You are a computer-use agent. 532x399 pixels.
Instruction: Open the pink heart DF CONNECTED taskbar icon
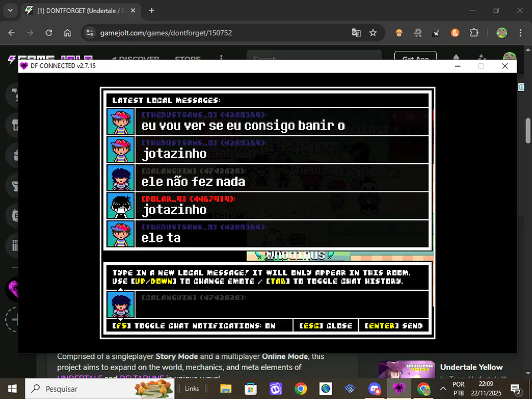pos(398,388)
